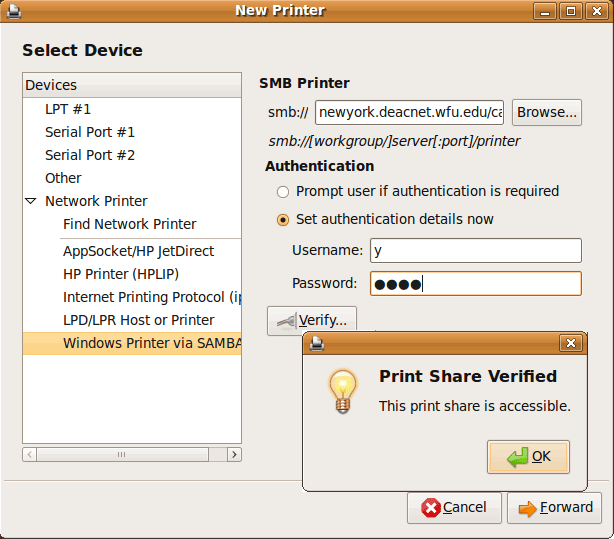The width and height of the screenshot is (614, 539).
Task: Click the printer icon in New Printer titlebar
Action: tap(14, 11)
